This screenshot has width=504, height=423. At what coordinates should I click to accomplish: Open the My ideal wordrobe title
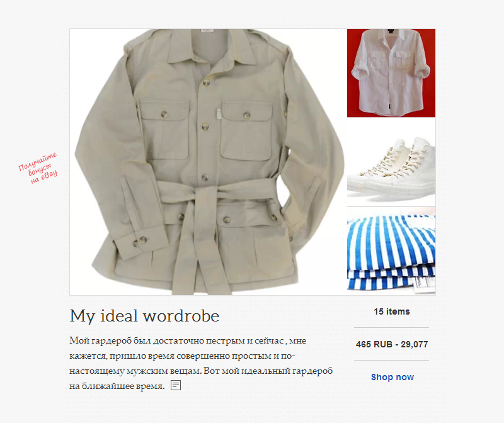click(144, 316)
